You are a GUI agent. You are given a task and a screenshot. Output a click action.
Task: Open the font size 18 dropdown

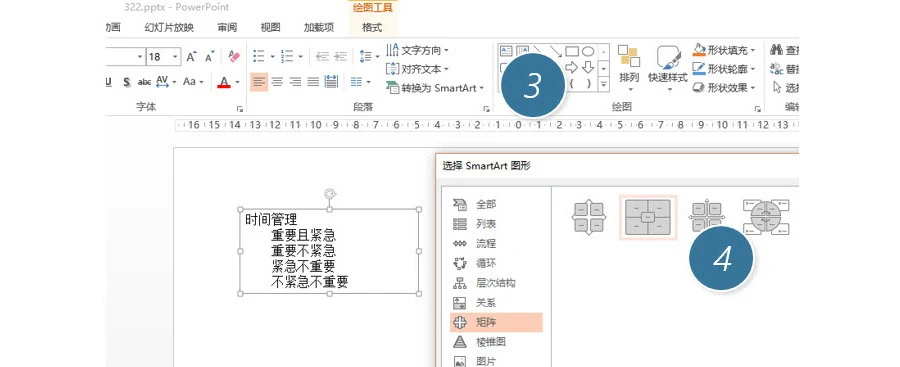(x=175, y=57)
